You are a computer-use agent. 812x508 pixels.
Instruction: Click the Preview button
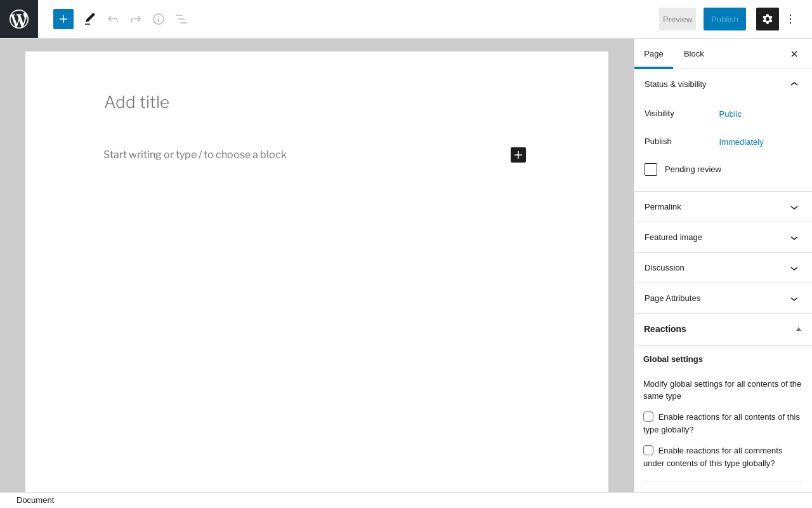point(678,19)
